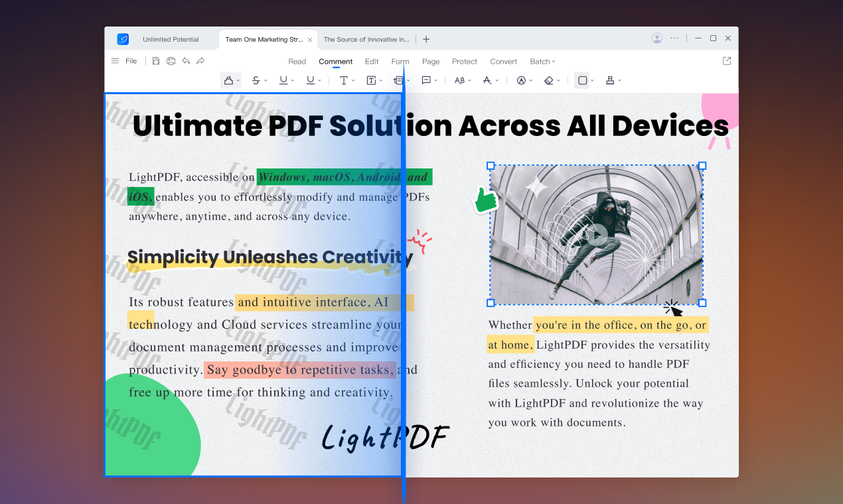
Task: Select the Eraser tool
Action: [548, 80]
